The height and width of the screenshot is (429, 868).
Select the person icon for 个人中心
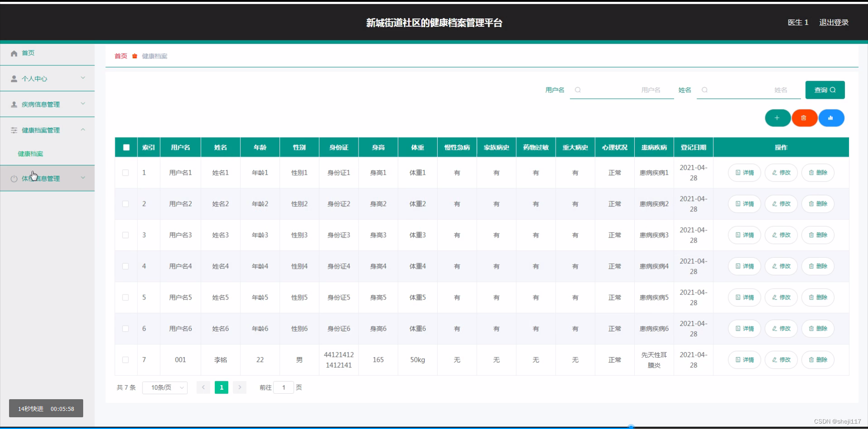coord(14,78)
